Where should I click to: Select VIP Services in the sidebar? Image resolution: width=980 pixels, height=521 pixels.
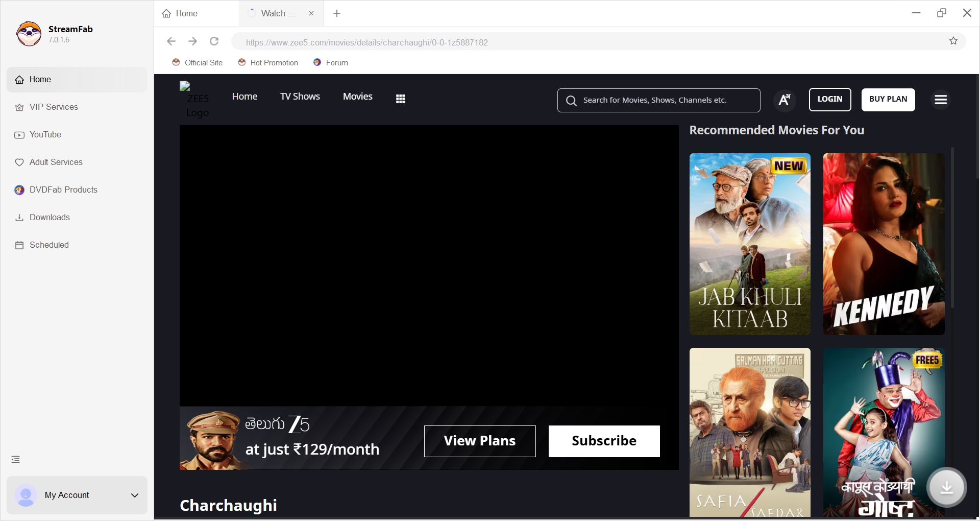[x=53, y=107]
